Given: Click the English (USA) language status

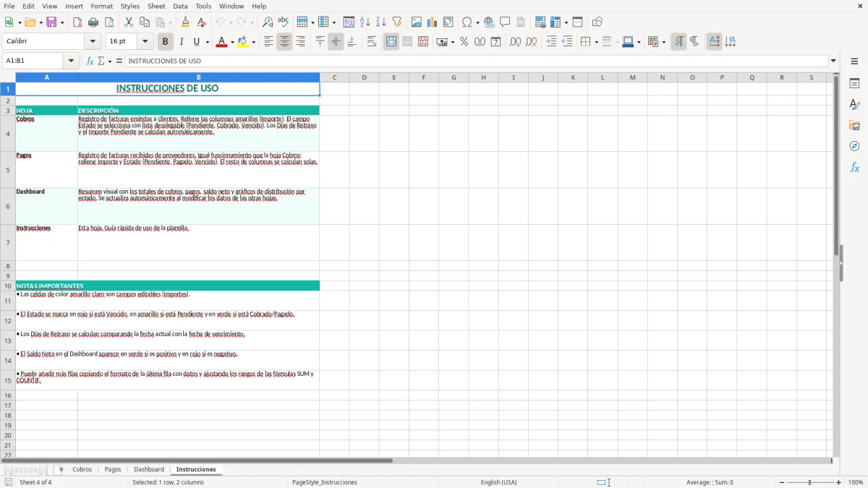Looking at the screenshot, I should [x=499, y=482].
